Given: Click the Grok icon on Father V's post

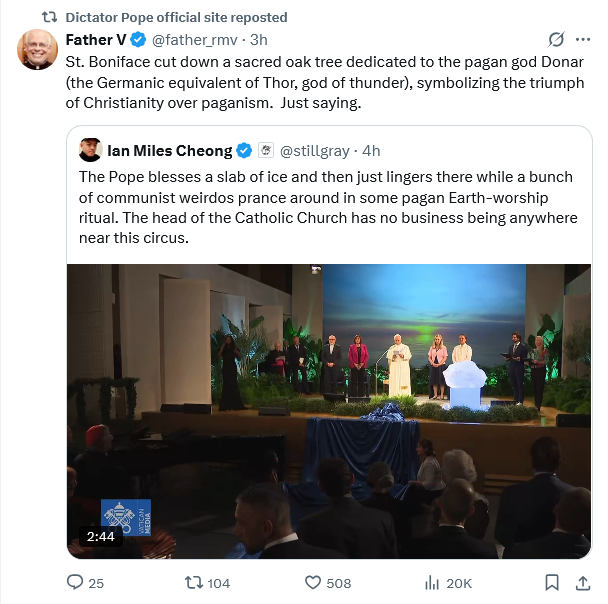Looking at the screenshot, I should click(x=557, y=40).
